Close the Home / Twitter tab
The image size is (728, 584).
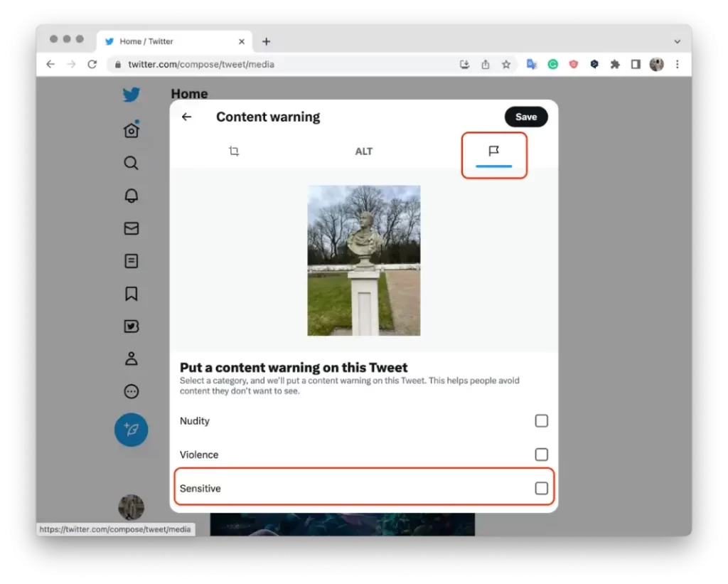pos(242,41)
